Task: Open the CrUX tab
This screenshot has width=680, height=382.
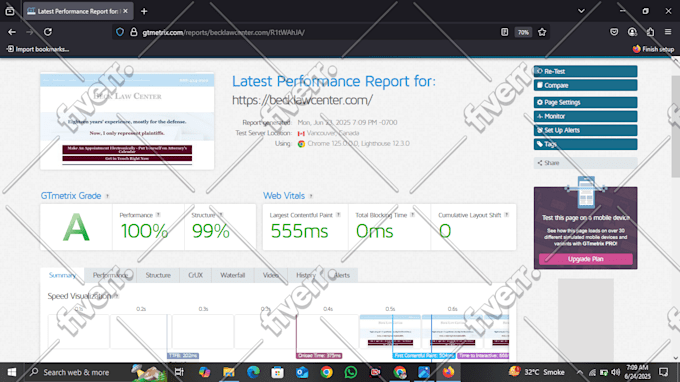Action: pos(196,275)
